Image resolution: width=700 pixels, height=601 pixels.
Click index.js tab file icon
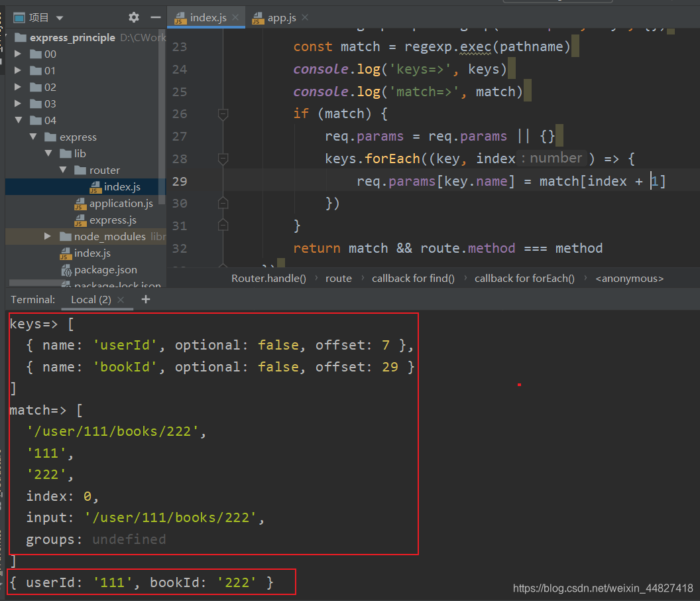click(180, 18)
